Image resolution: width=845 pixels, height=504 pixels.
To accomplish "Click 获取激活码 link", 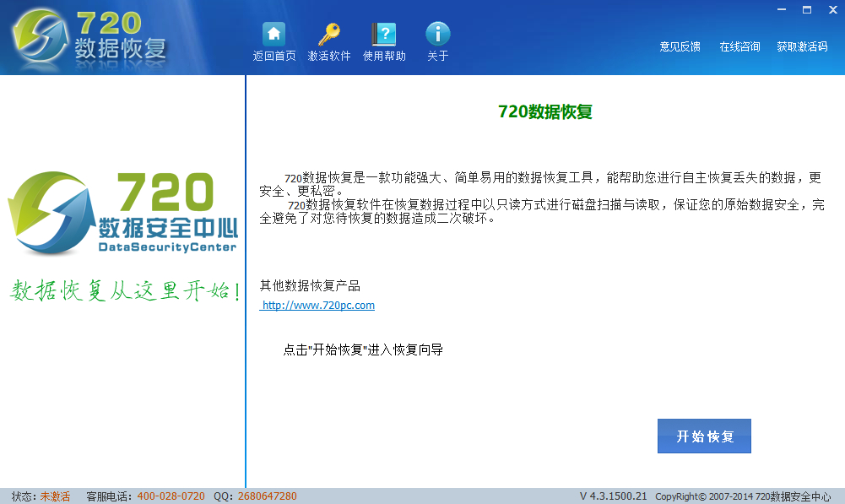I will (802, 47).
